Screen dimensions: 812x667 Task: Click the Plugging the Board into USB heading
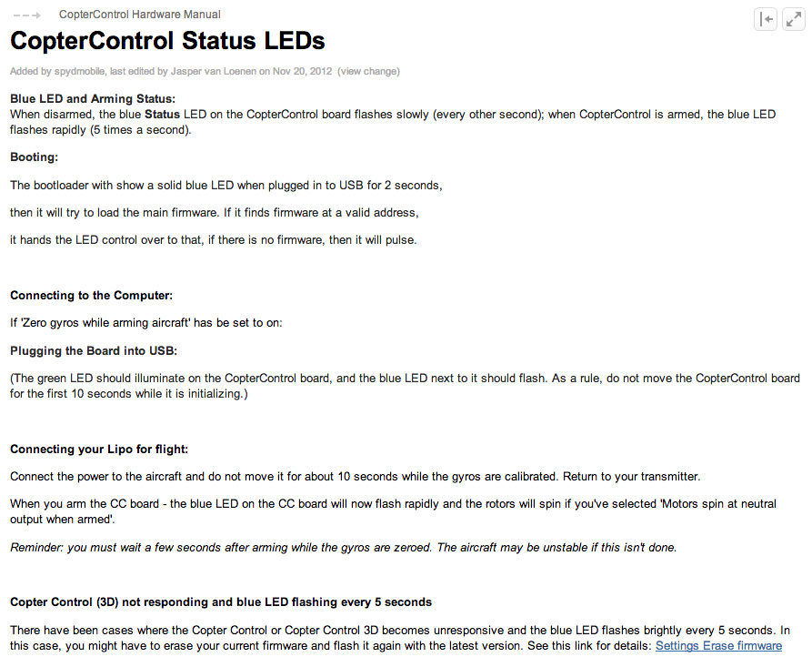[x=94, y=351]
